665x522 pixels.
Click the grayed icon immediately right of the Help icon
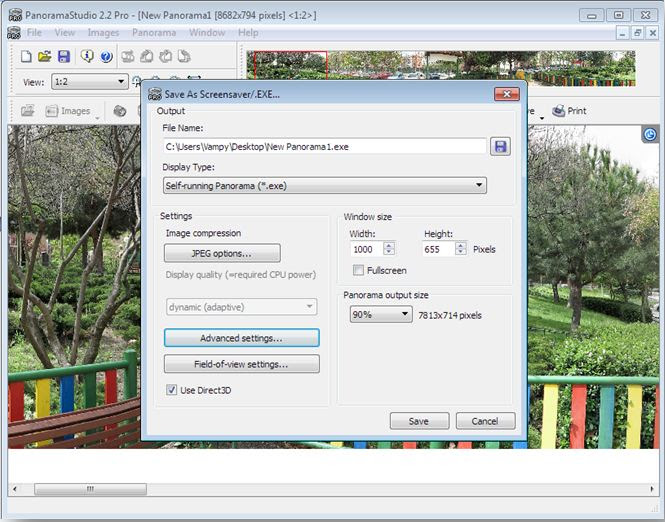tap(128, 56)
